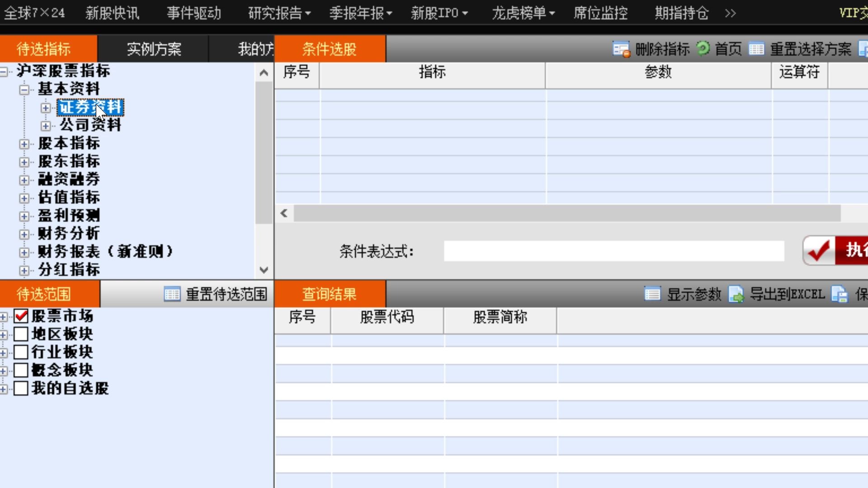Viewport: 868px width, 488px height.
Task: Select the 条件选股 tab
Action: 330,48
